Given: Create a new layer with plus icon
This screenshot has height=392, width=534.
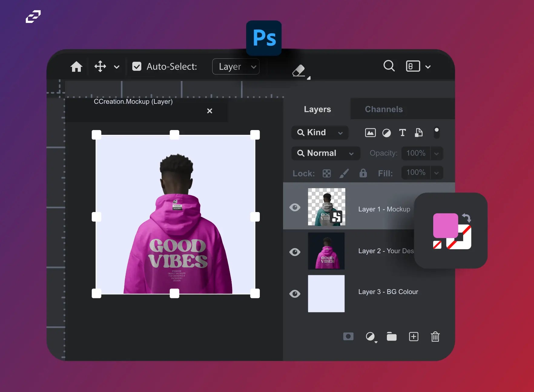Looking at the screenshot, I should pyautogui.click(x=414, y=336).
